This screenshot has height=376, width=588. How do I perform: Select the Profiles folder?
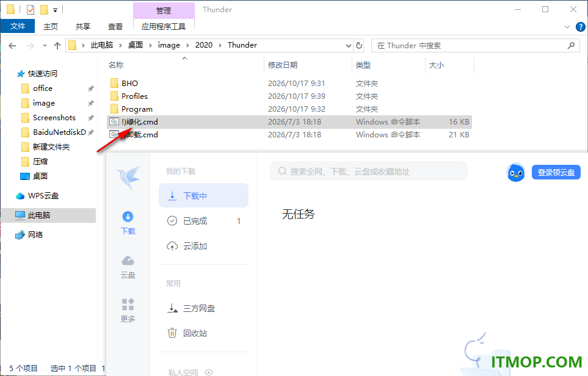pos(134,96)
